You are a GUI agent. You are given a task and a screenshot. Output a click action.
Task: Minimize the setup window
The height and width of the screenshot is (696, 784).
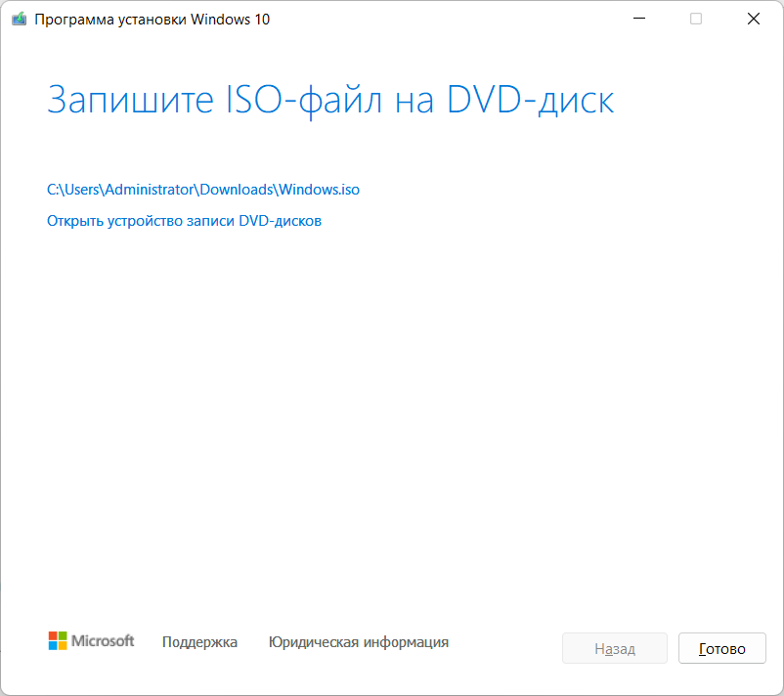(x=639, y=19)
